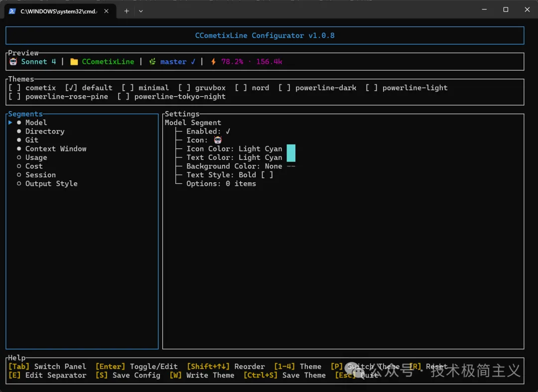Enable the Cost segment bullet
This screenshot has width=538, height=392.
[19, 166]
